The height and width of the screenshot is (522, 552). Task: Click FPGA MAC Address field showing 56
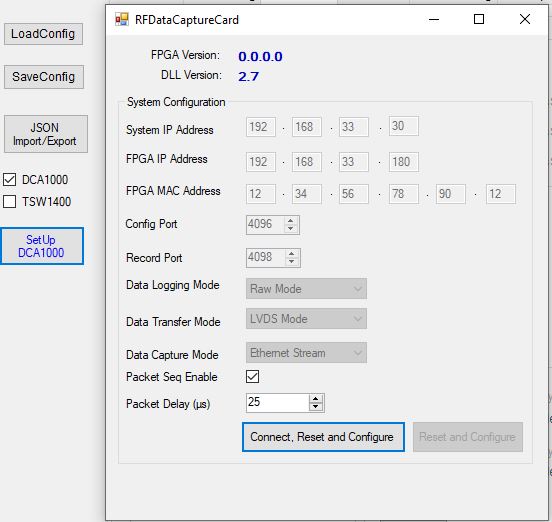pos(354,194)
